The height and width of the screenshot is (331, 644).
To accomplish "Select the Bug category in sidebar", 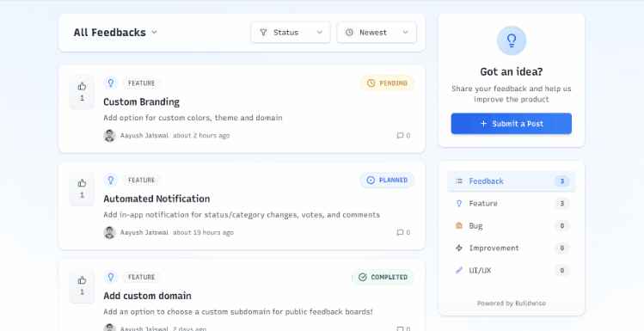I will tap(512, 225).
